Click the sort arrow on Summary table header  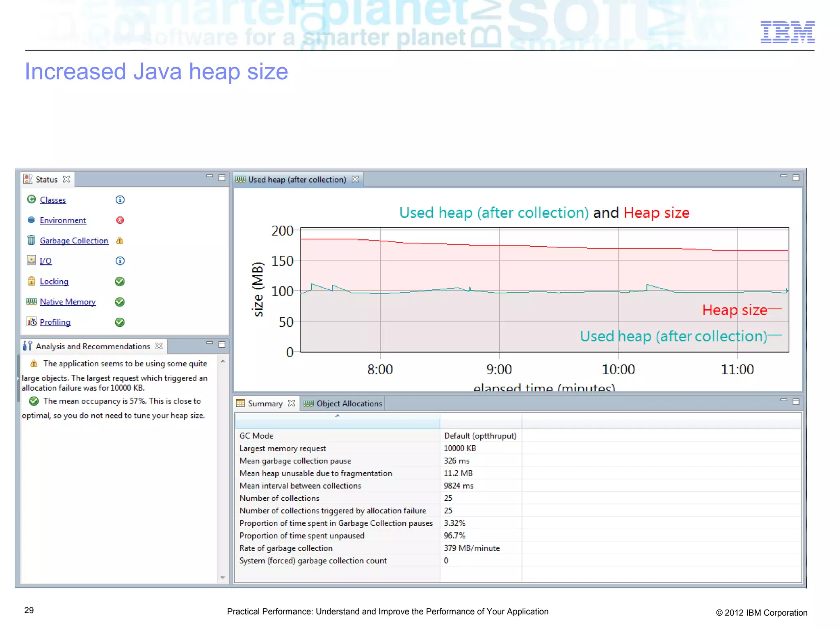(338, 416)
